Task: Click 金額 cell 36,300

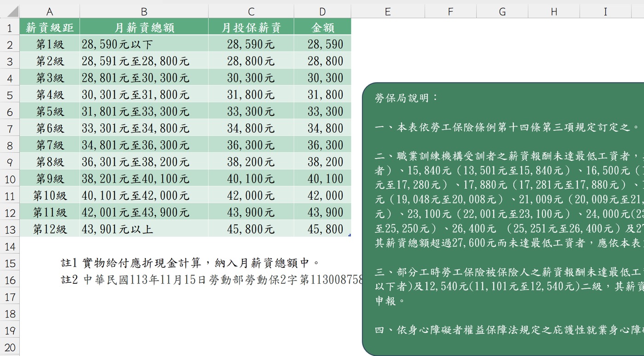Action: coord(322,145)
